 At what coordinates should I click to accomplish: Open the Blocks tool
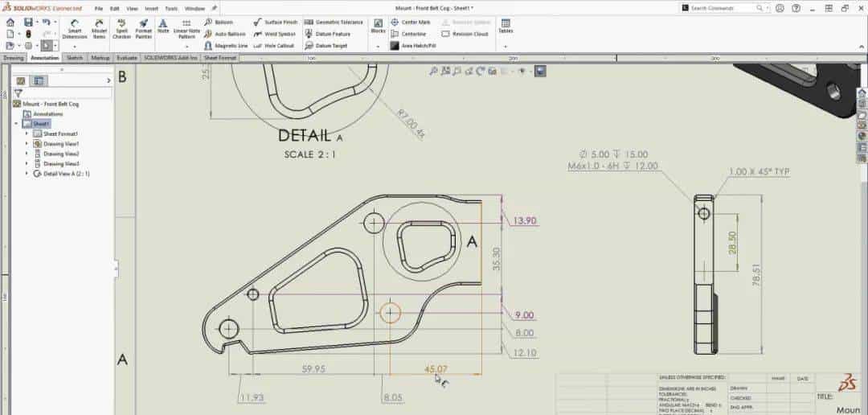pos(378,26)
